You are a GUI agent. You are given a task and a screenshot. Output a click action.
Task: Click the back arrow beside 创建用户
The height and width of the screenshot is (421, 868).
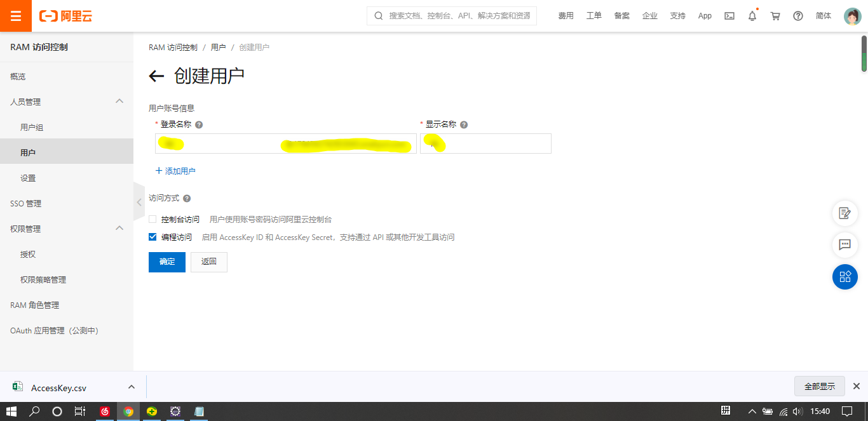pos(156,76)
